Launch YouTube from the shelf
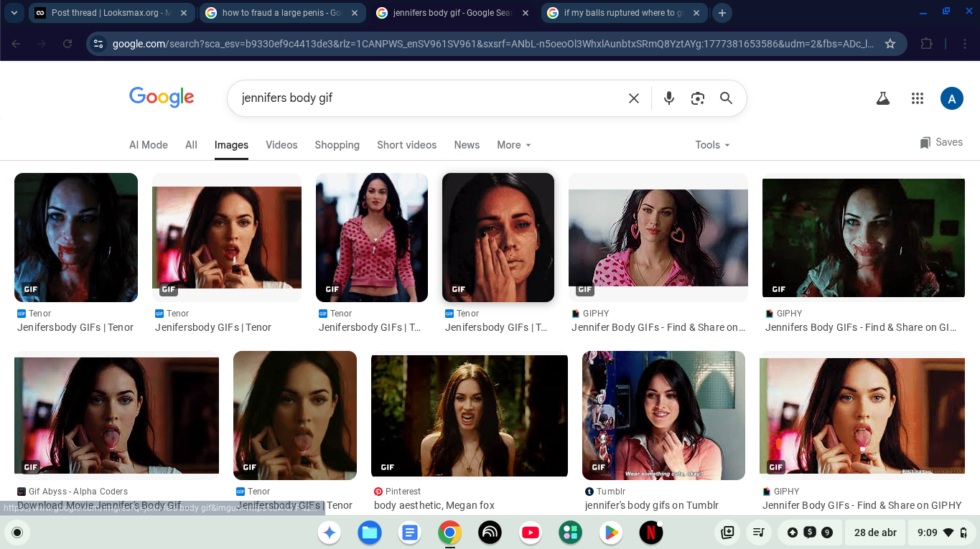 (531, 532)
